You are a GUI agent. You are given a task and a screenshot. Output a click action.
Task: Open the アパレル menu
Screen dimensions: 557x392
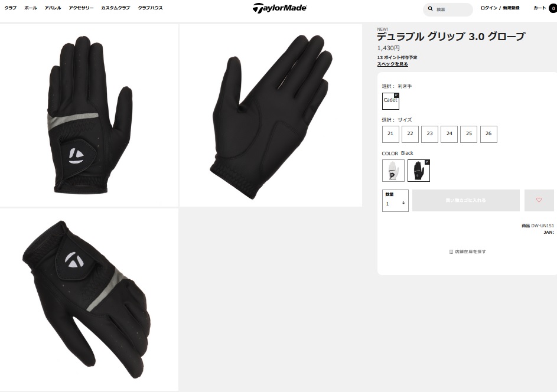click(x=53, y=8)
